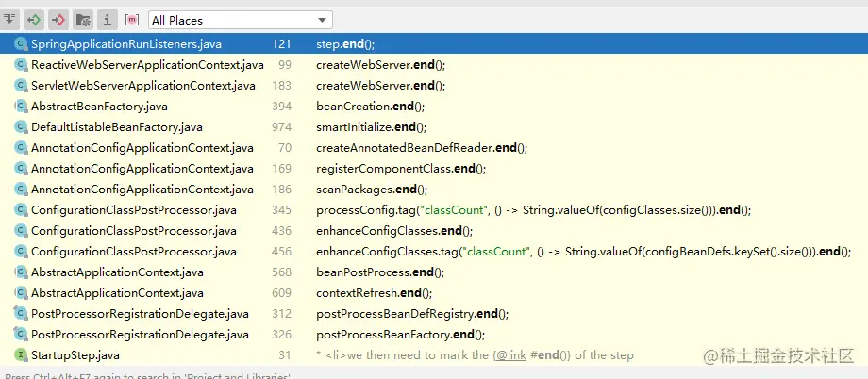Viewport: 868px width, 379px height.
Task: Click line number 974
Action: click(x=282, y=127)
